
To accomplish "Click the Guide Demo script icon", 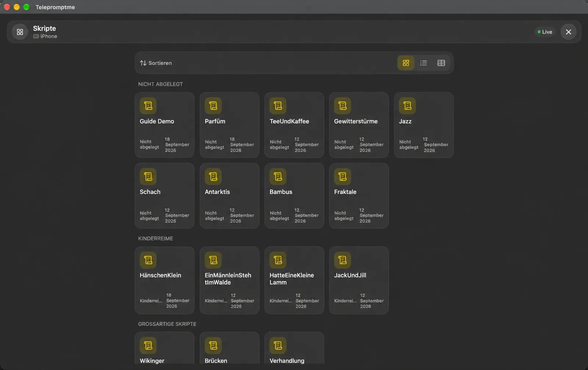I will 148,106.
